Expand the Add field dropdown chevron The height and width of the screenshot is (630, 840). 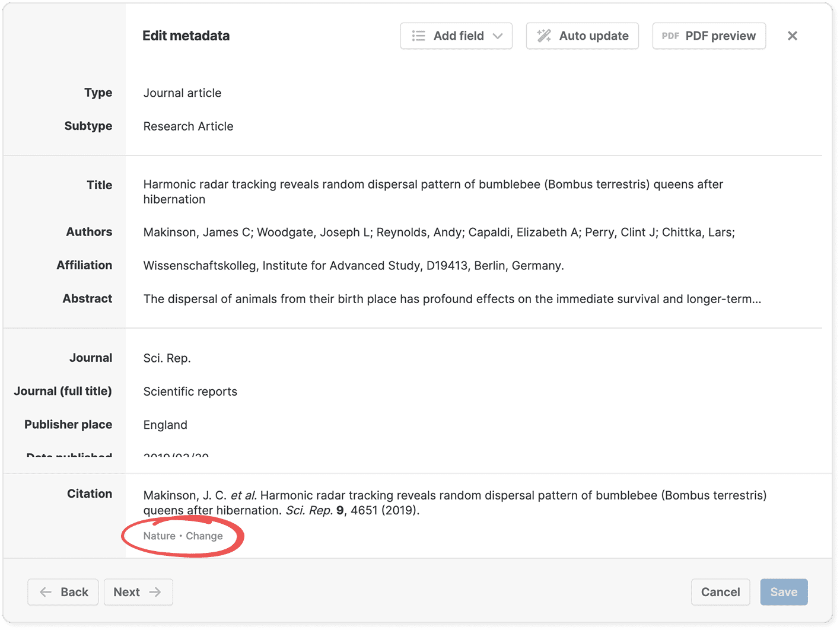pyautogui.click(x=498, y=36)
